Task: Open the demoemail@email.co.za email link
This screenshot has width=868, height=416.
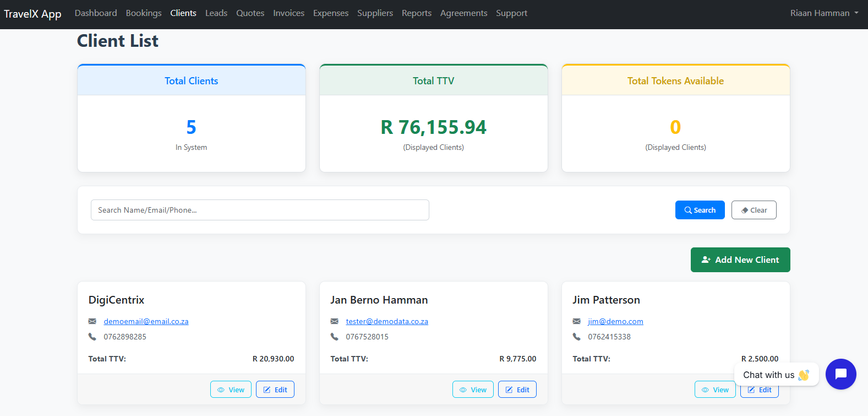Action: pyautogui.click(x=146, y=321)
